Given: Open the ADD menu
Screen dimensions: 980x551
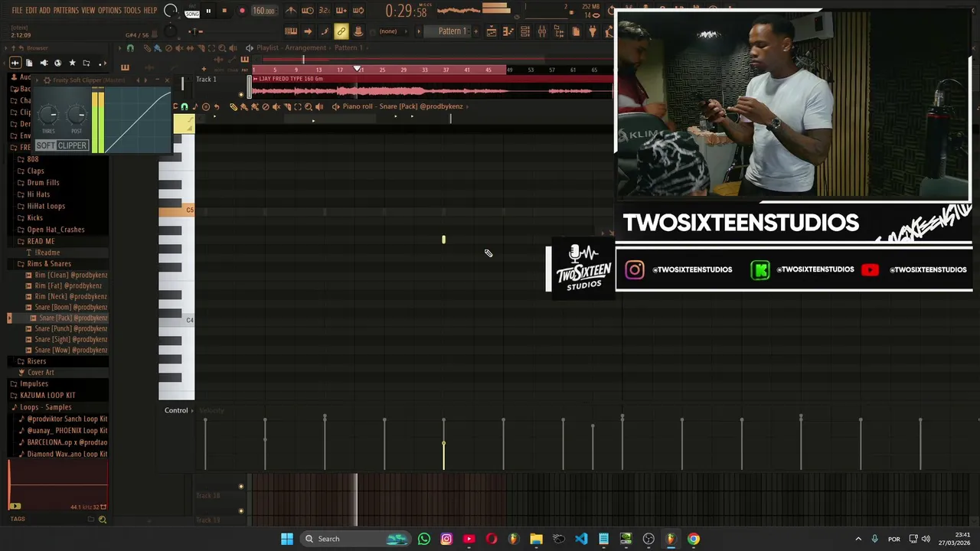Looking at the screenshot, I should tap(45, 11).
